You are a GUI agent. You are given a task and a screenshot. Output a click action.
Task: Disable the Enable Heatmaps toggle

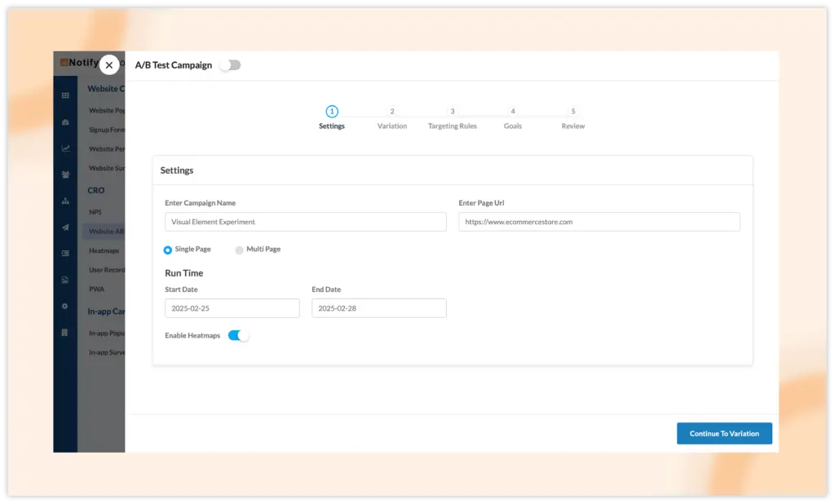point(238,335)
